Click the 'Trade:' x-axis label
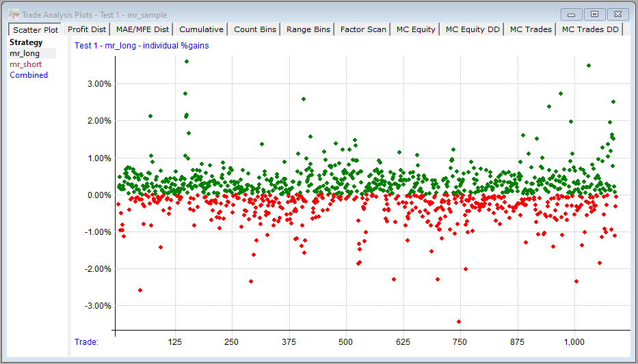 pos(87,341)
